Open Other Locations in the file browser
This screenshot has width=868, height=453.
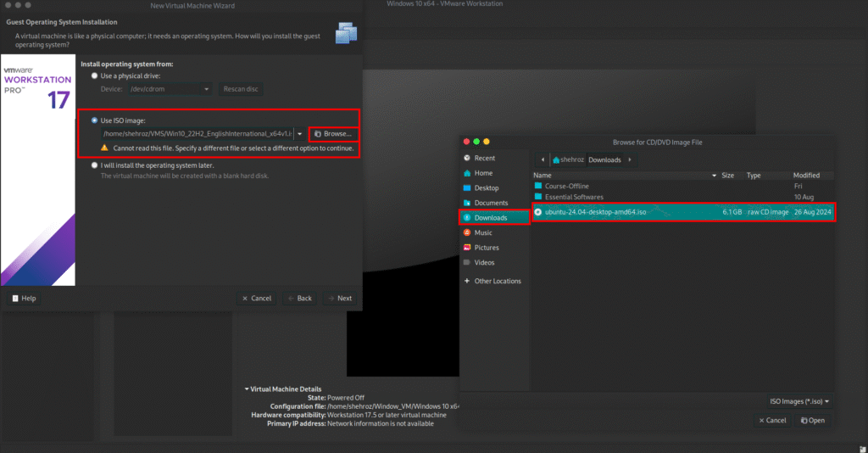click(494, 281)
